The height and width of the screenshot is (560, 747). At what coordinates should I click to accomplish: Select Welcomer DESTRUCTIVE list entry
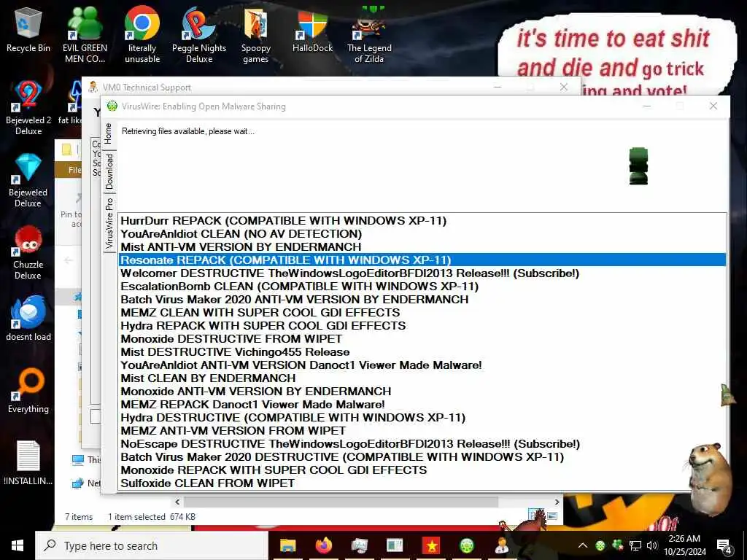422,273
